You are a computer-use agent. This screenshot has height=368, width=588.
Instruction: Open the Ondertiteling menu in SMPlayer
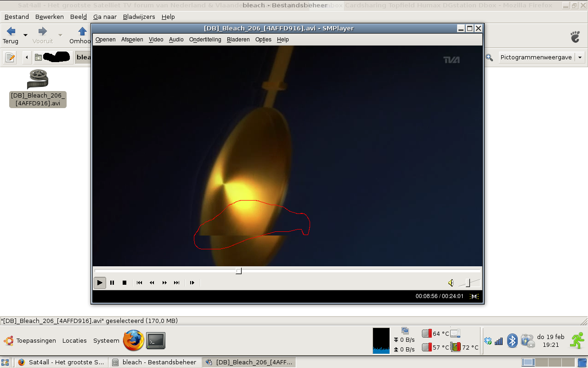tap(205, 40)
